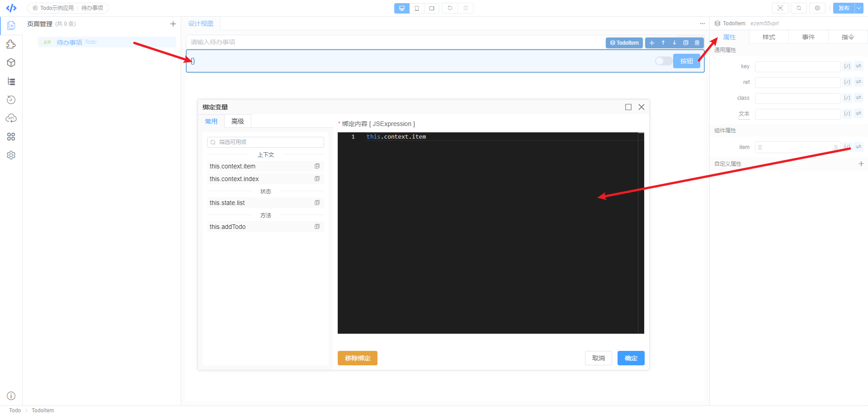The width and height of the screenshot is (868, 415).
Task: Focus the key property input field
Action: point(797,67)
